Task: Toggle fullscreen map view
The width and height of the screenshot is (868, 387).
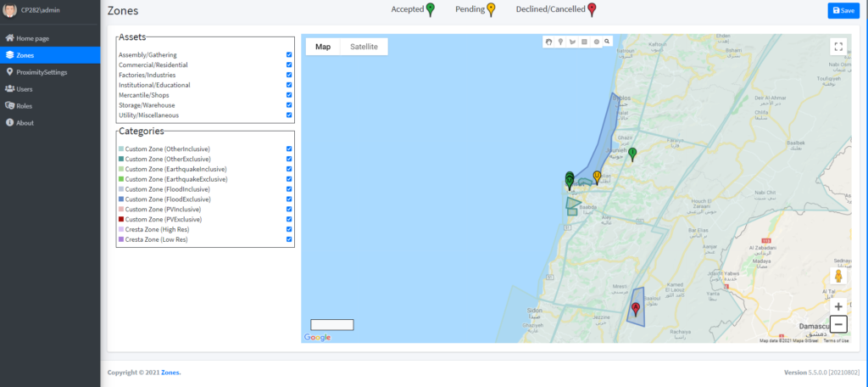Action: [x=837, y=47]
